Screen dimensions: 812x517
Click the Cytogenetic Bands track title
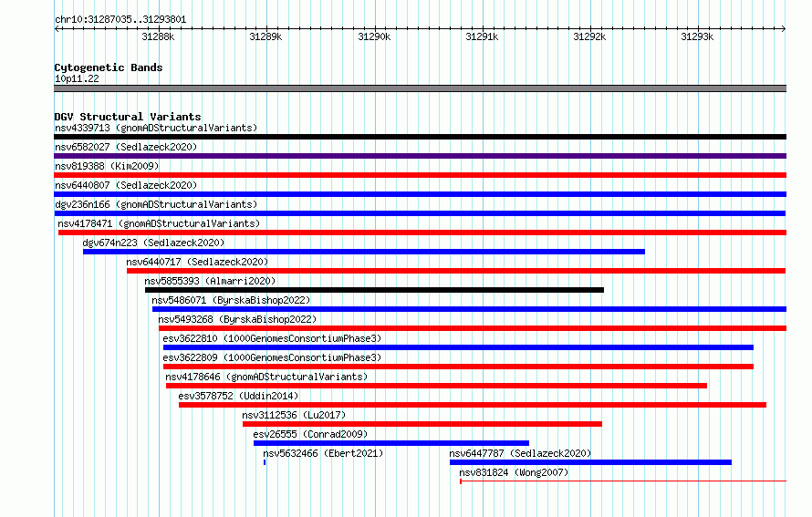click(x=109, y=67)
